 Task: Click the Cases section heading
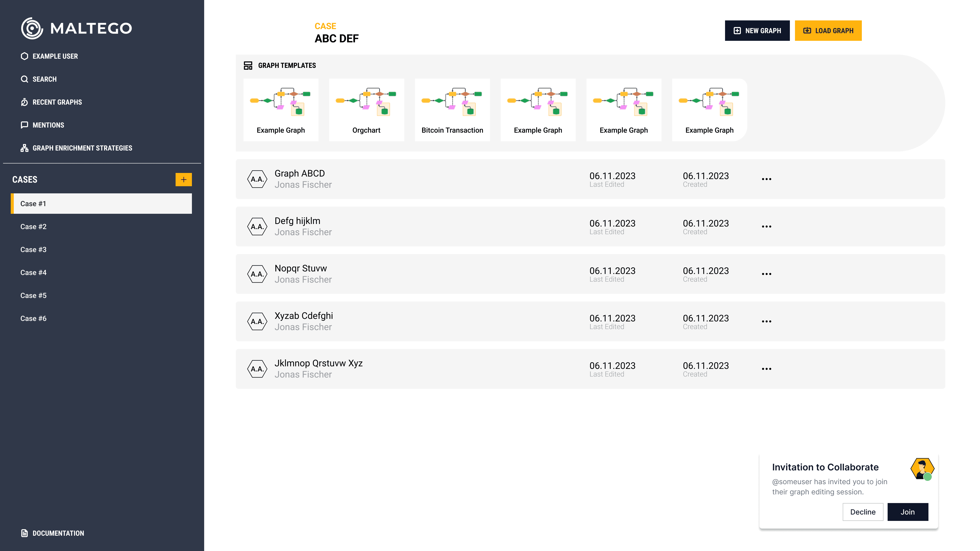click(x=25, y=180)
